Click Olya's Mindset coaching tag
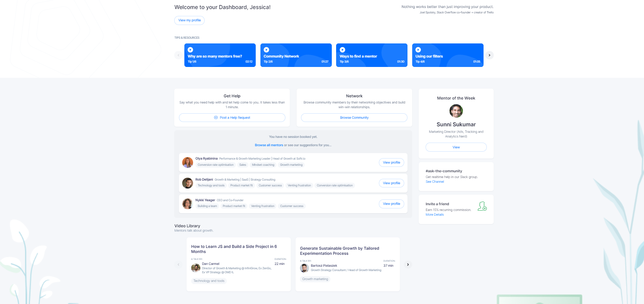 pos(263,165)
